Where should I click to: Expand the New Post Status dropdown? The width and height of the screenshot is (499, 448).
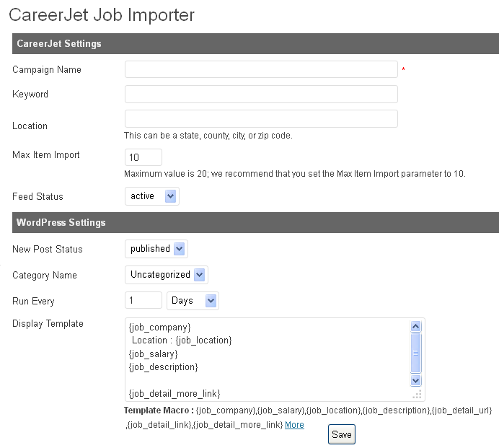pos(156,249)
